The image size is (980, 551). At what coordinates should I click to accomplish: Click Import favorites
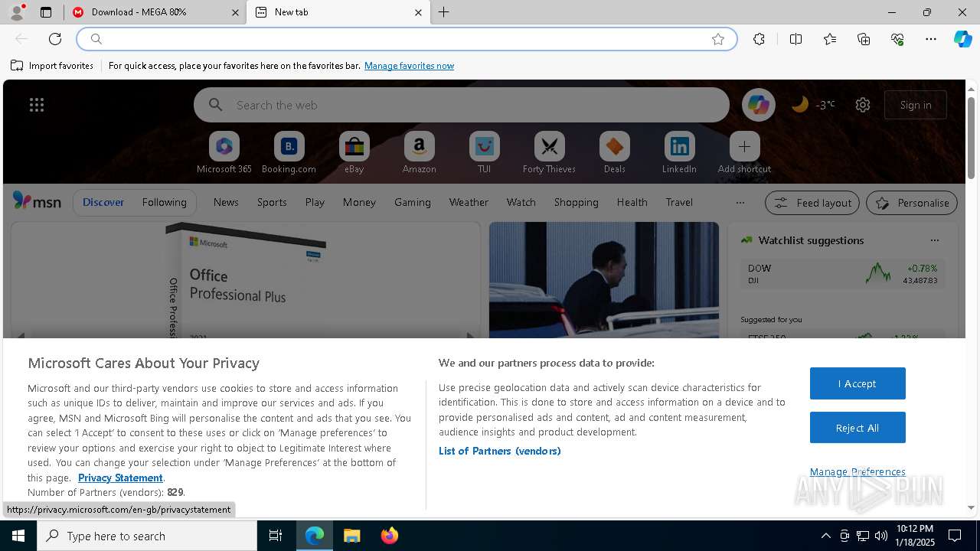pyautogui.click(x=52, y=66)
